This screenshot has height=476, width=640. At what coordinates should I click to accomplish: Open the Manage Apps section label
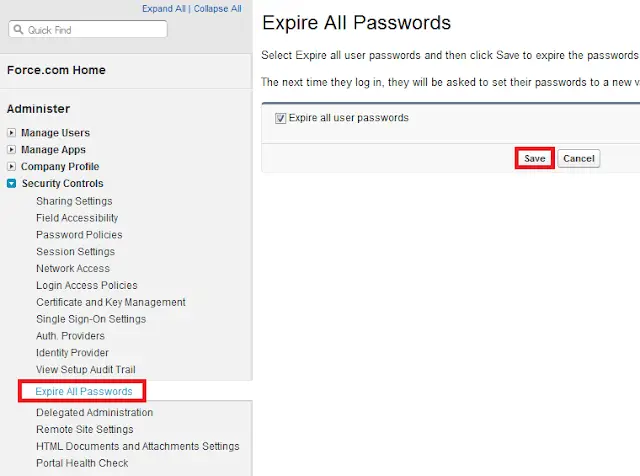[53, 150]
